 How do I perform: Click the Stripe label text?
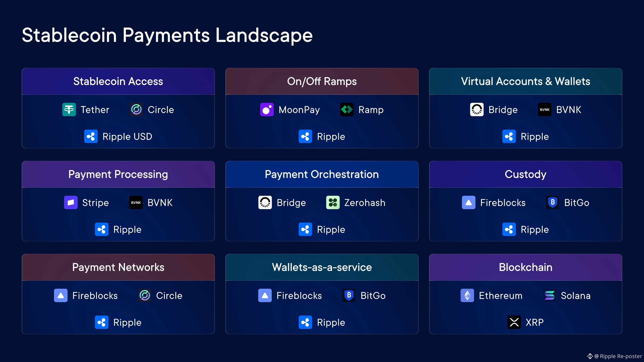tap(95, 203)
